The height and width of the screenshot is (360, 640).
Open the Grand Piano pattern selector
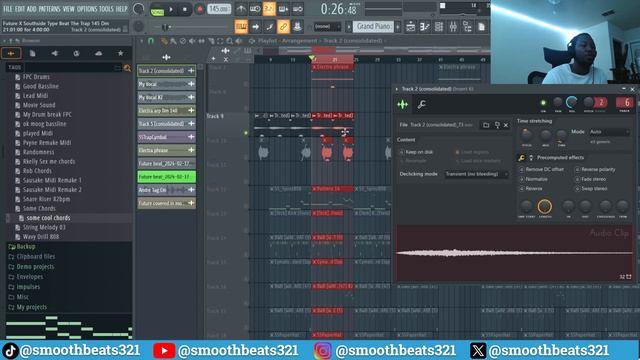pyautogui.click(x=373, y=27)
